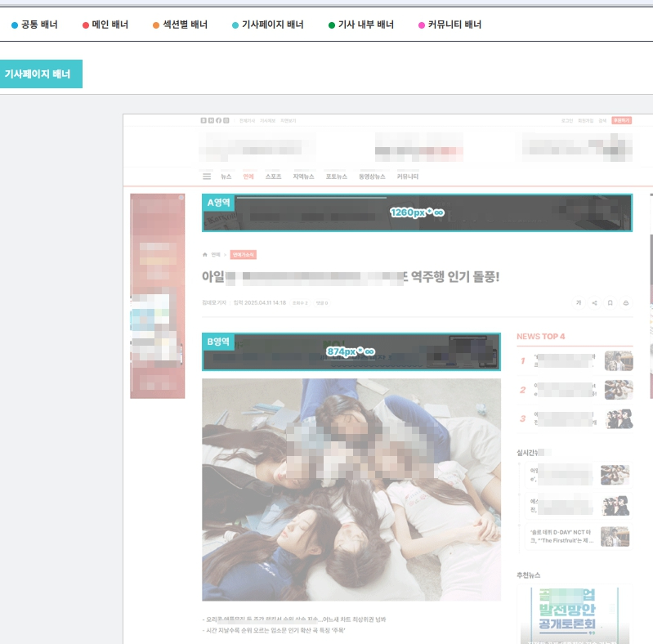The image size is (653, 644).
Task: Open the 동영상뉴스 menu item
Action: (x=373, y=177)
